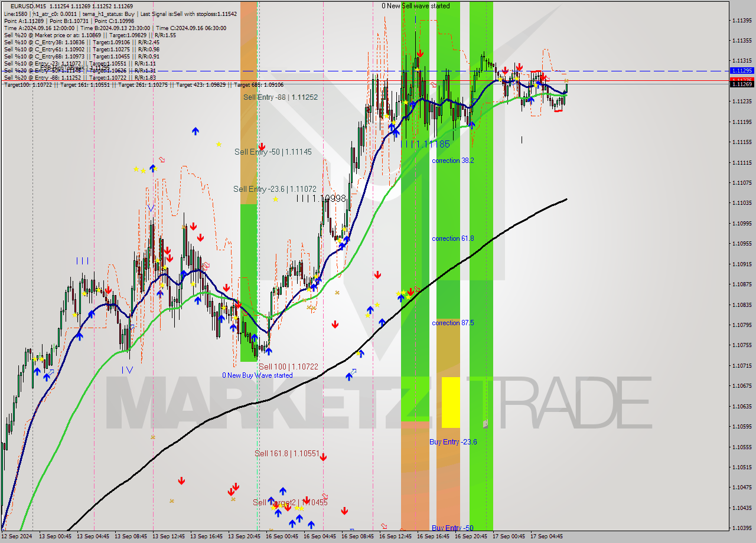Click the 1.10715 price axis label
This screenshot has width=756, height=543.
tap(742, 366)
